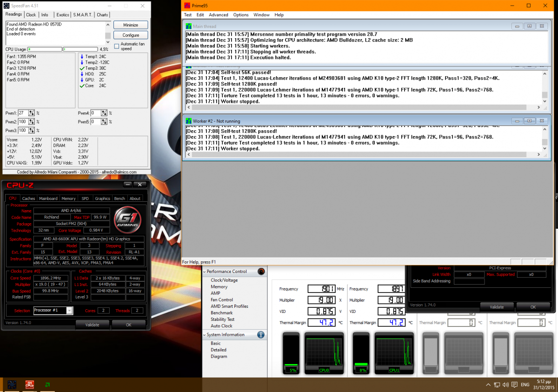The height and width of the screenshot is (392, 558).
Task: Click the Prime95 icon in its title bar
Action: click(187, 6)
